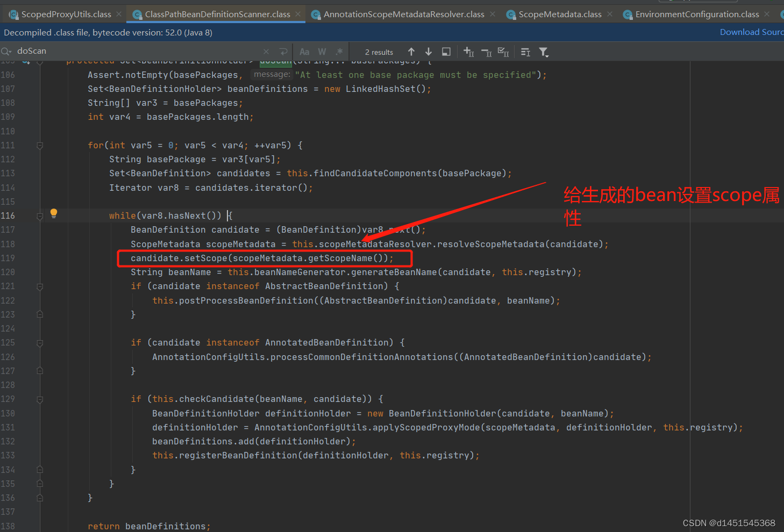Click the 'Decompiled .class file' banner text
Screen dimensions: 784x532
tap(108, 33)
